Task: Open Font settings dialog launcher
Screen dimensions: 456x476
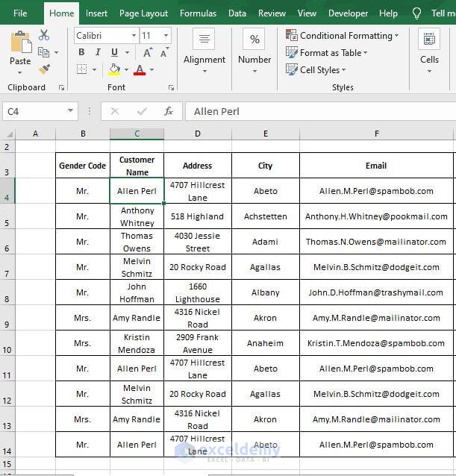Action: (x=171, y=88)
